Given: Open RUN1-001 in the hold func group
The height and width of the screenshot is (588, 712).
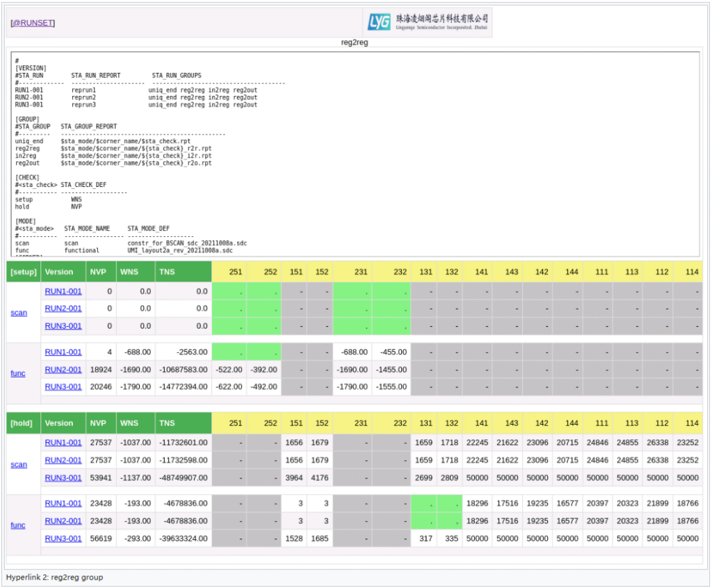Looking at the screenshot, I should click(63, 503).
